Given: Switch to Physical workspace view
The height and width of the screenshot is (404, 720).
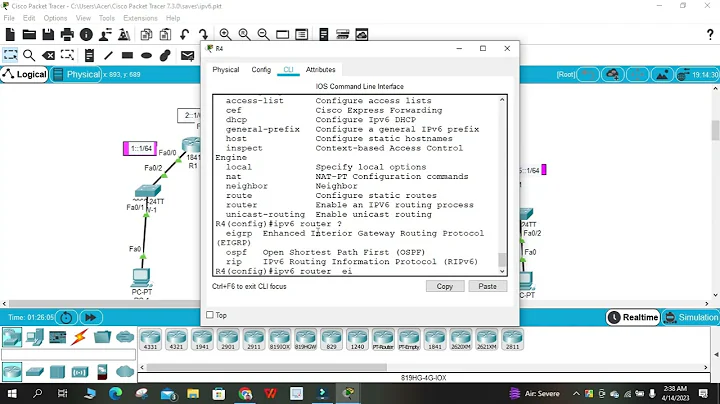Looking at the screenshot, I should (x=76, y=74).
